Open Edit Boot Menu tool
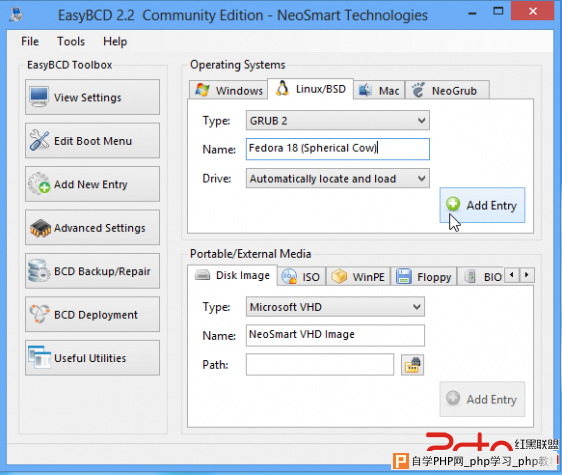Image resolution: width=562 pixels, height=475 pixels. point(92,141)
